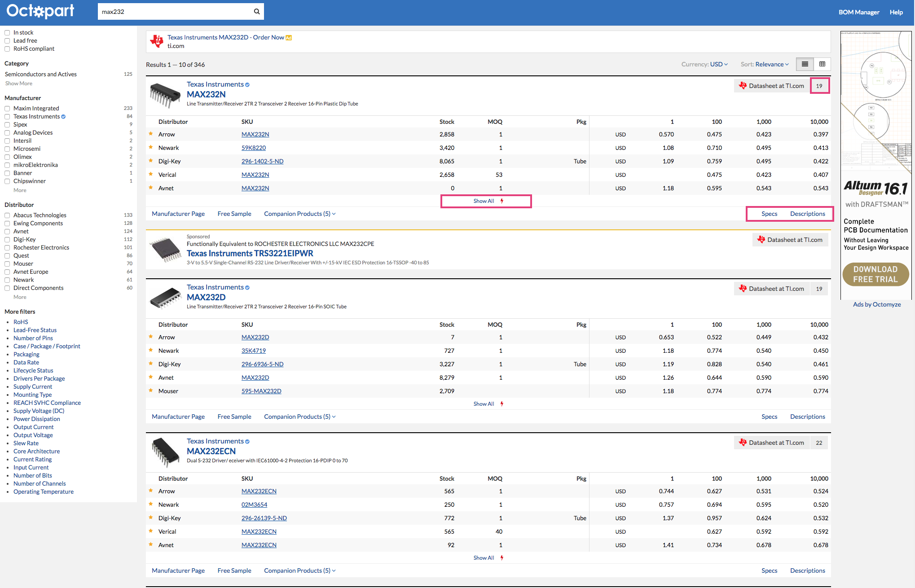The width and height of the screenshot is (915, 588).
Task: Open the Help menu item
Action: click(896, 12)
